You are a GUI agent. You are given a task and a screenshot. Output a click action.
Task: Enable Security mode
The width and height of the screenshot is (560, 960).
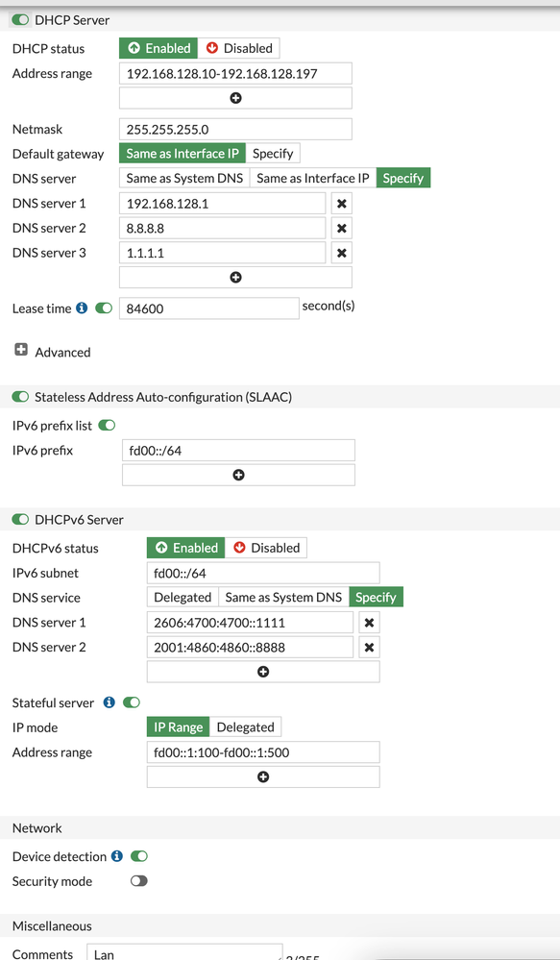(x=138, y=881)
